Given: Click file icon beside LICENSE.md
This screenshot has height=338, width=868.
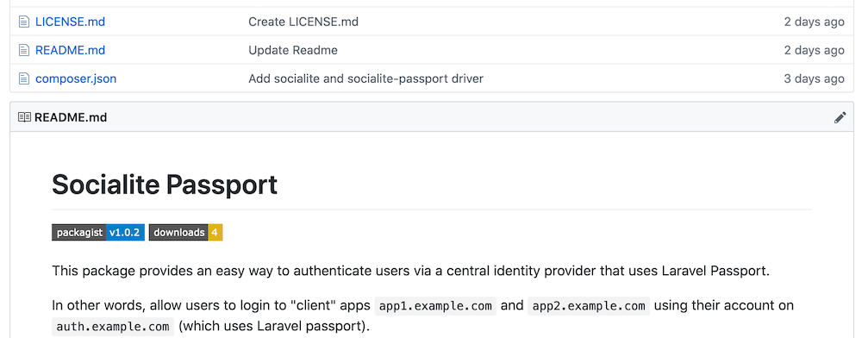Looking at the screenshot, I should (24, 22).
